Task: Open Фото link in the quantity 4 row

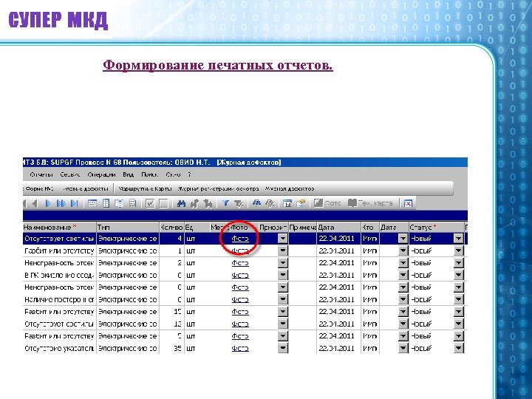Action: [240, 239]
